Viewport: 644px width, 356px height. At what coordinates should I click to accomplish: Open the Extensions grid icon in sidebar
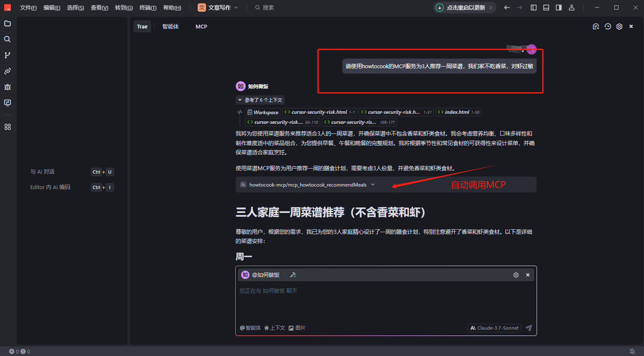(8, 127)
